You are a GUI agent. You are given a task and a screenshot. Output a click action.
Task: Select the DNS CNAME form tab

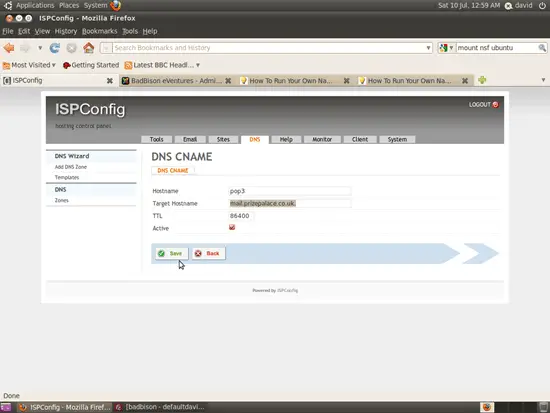click(173, 171)
